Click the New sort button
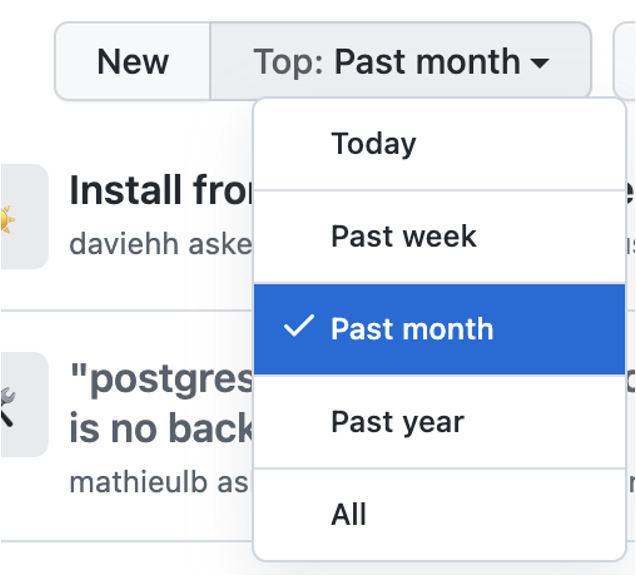Viewport: 636px width, 576px height. [133, 61]
